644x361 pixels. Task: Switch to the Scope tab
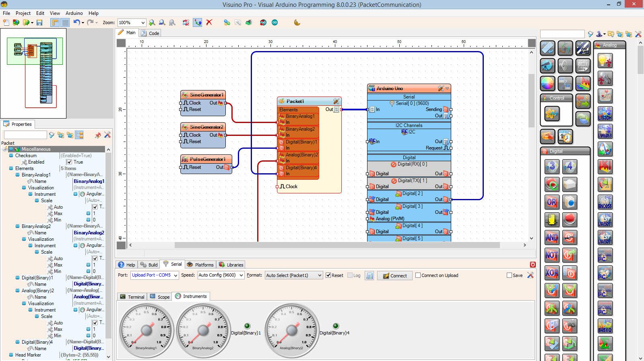pos(160,297)
